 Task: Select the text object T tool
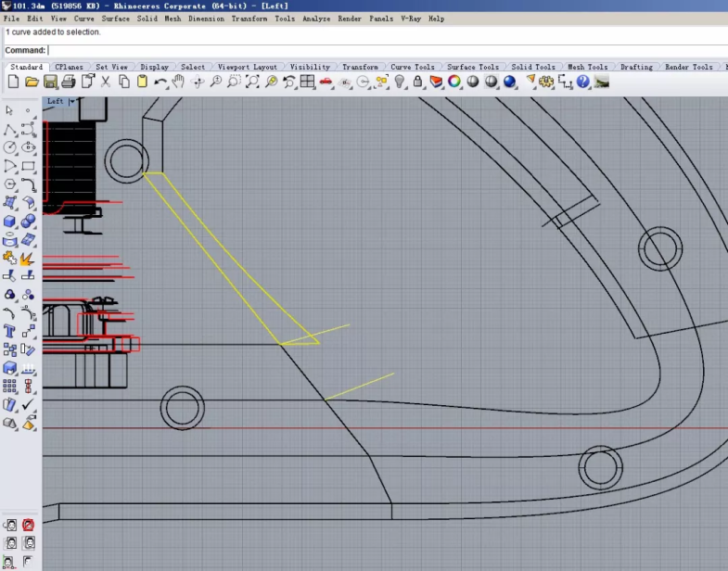pyautogui.click(x=10, y=330)
